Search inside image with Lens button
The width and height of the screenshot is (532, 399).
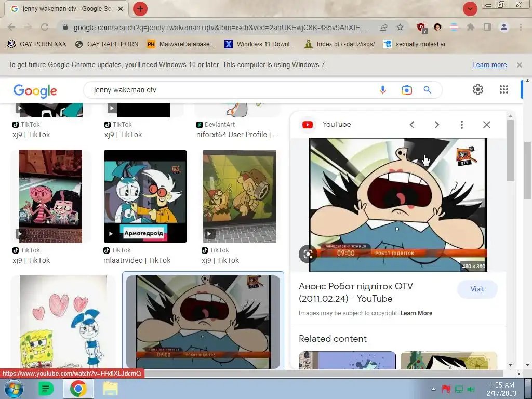308,254
